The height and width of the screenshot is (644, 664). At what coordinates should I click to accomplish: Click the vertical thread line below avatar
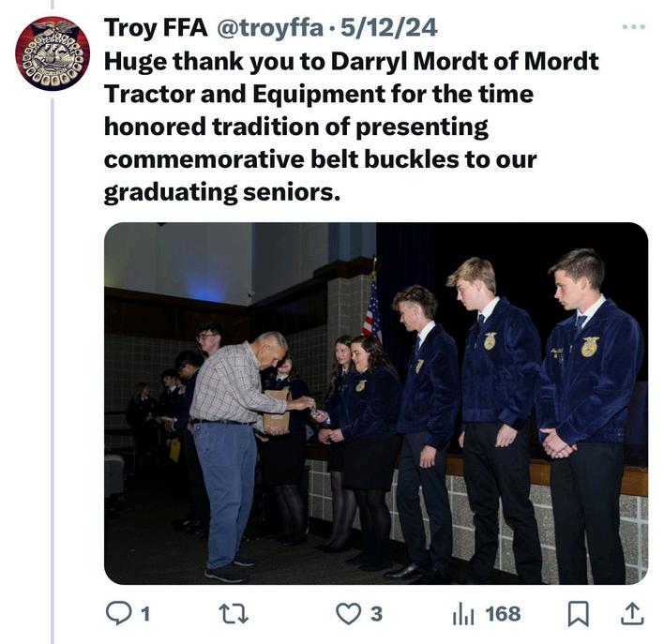[x=53, y=375]
